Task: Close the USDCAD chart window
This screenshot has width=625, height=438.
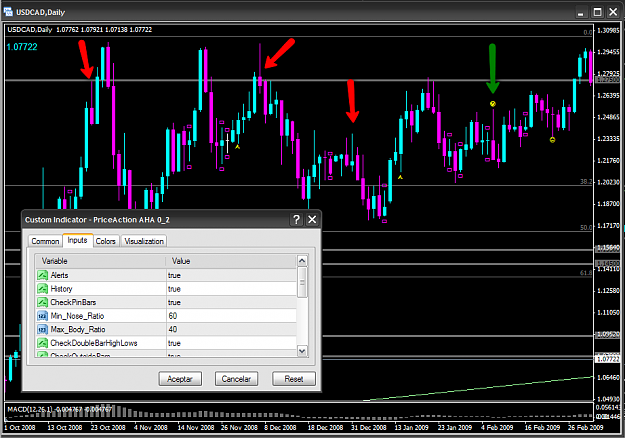Action: (x=613, y=12)
